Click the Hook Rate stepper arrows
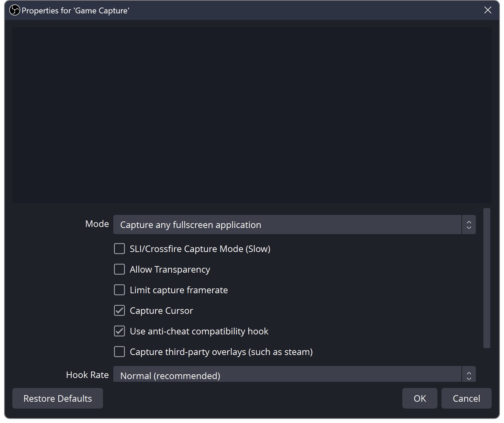504x423 pixels. coord(469,375)
